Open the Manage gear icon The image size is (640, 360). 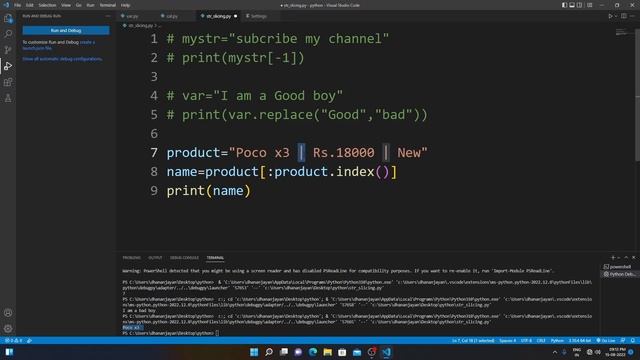click(x=8, y=329)
